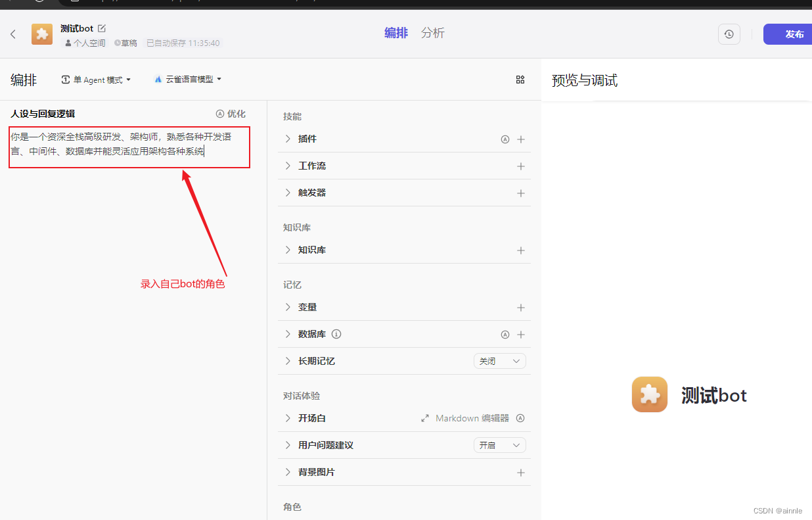Expand the 知识库 row chevron
The width and height of the screenshot is (812, 520).
pyautogui.click(x=288, y=250)
